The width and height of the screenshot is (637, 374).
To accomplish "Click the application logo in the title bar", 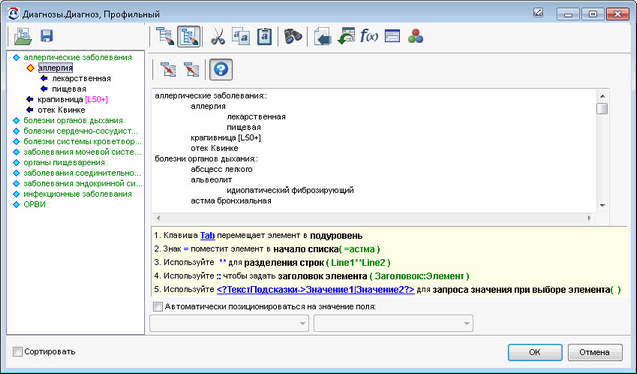I will coord(13,14).
